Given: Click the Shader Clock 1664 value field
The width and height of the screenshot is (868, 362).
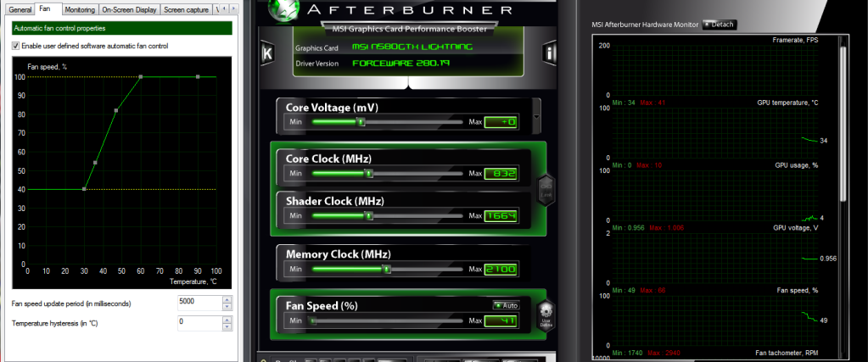Looking at the screenshot, I should [x=501, y=216].
